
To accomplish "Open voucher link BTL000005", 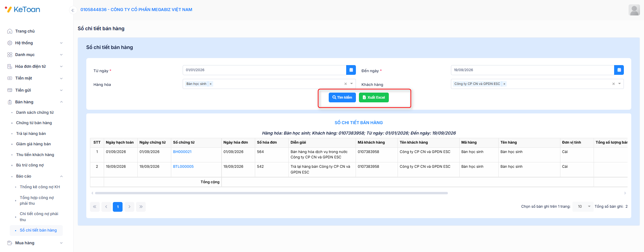I will (183, 167).
